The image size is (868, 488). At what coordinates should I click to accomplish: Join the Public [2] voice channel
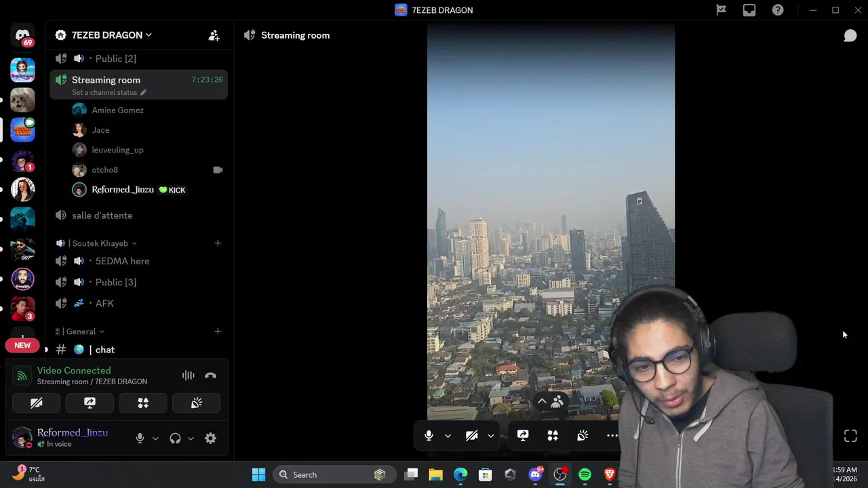pyautogui.click(x=139, y=58)
